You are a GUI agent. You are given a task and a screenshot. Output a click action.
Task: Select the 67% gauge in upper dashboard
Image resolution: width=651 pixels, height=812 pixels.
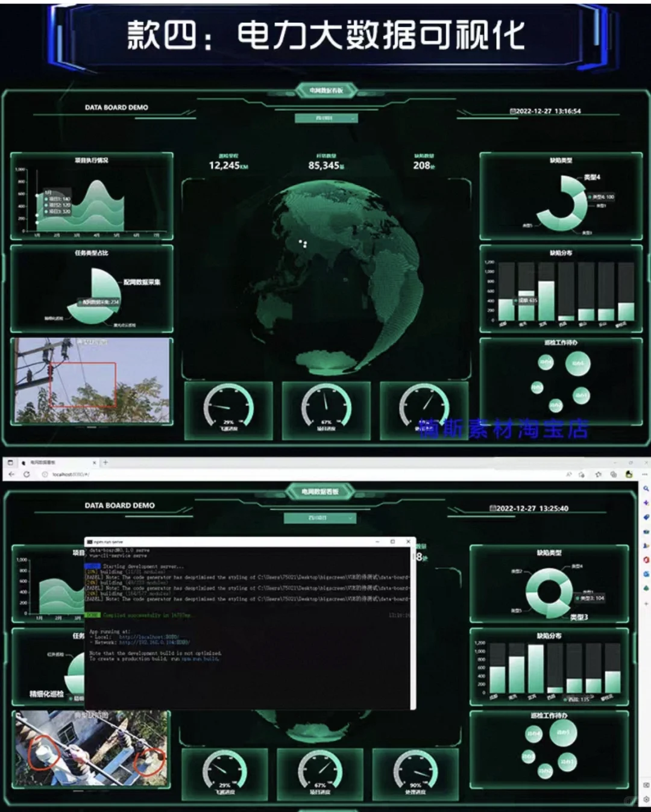tap(326, 410)
